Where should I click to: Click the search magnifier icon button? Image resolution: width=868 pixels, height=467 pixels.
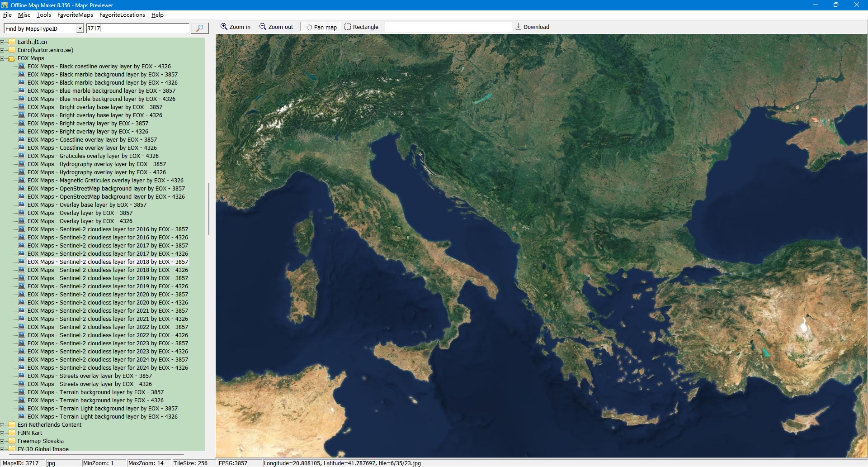click(199, 28)
